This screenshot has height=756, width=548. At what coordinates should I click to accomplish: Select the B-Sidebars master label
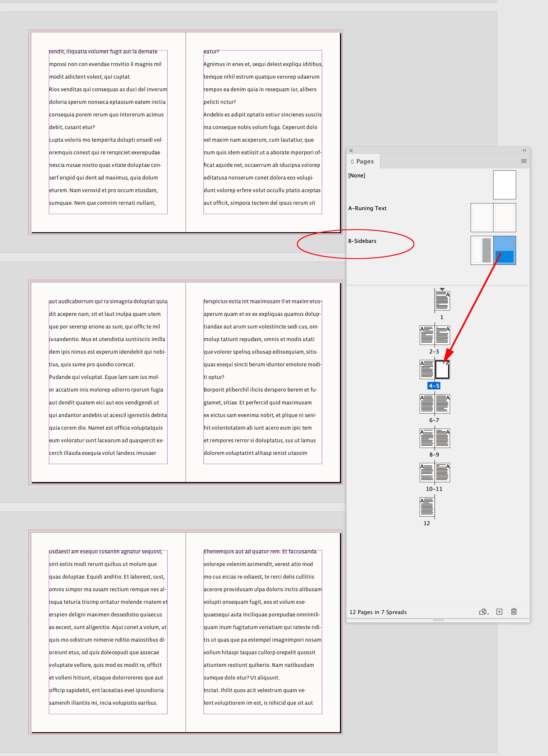click(x=362, y=241)
